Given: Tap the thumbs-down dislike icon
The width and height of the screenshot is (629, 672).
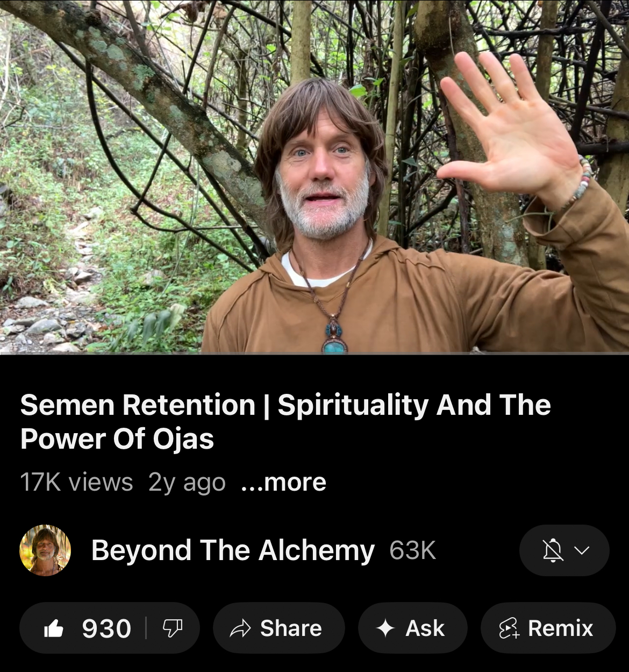Looking at the screenshot, I should click(172, 628).
